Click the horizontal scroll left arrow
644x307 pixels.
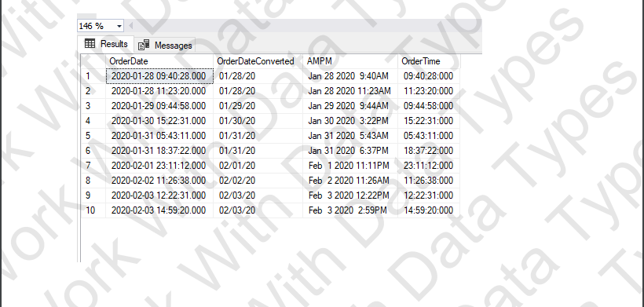(x=131, y=26)
